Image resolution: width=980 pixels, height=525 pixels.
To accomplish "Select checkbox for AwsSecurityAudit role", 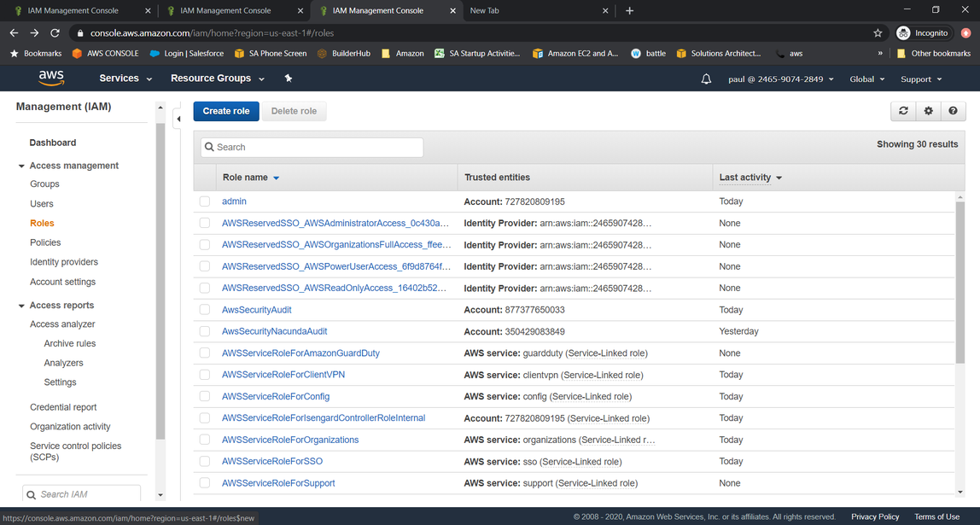I will click(204, 309).
